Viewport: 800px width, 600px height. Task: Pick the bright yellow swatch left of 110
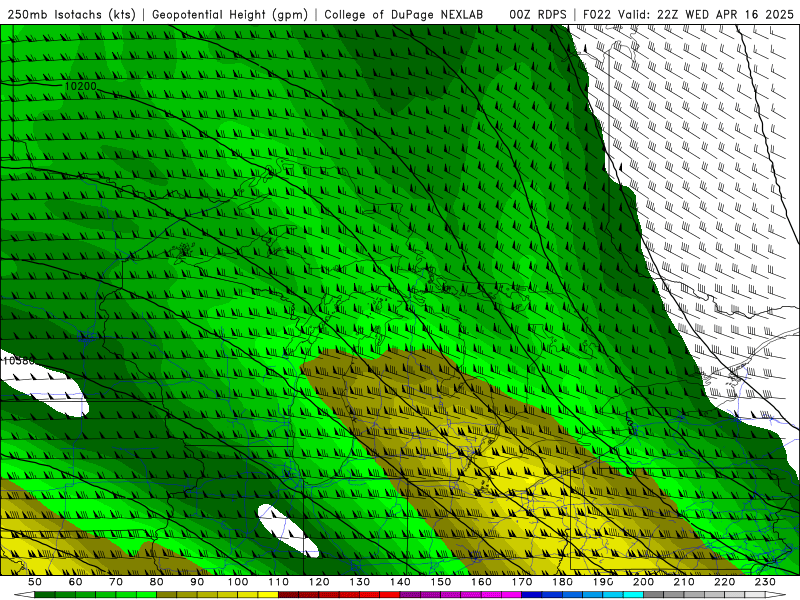pos(268,595)
